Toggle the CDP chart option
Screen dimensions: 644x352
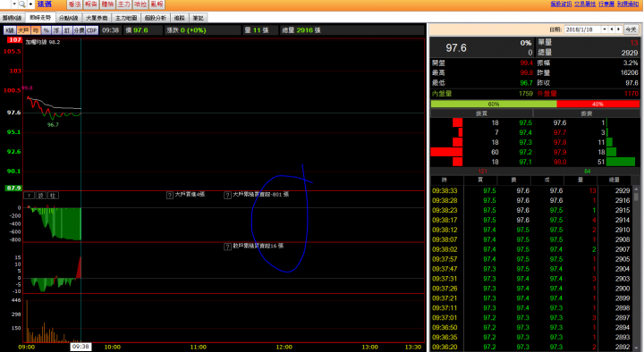click(x=91, y=30)
